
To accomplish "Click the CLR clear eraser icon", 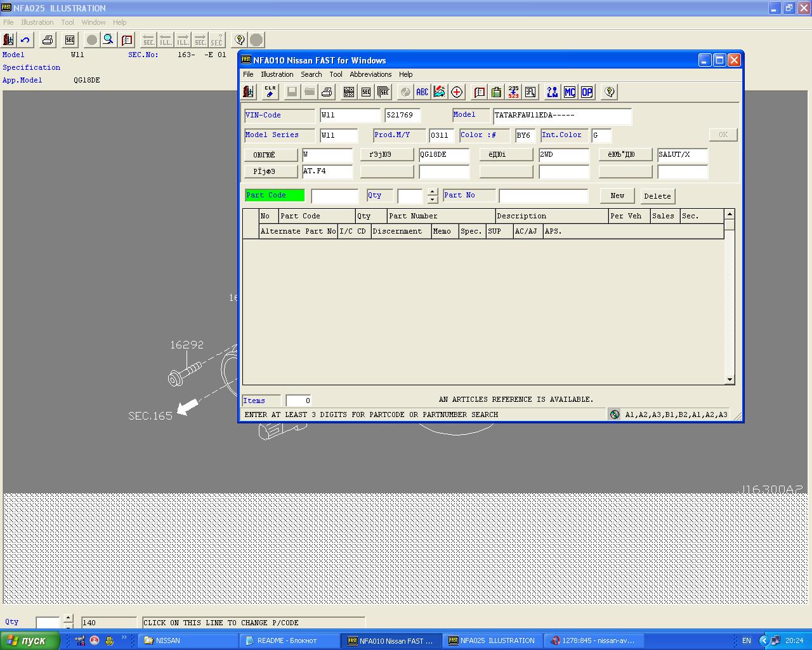I will tap(270, 92).
